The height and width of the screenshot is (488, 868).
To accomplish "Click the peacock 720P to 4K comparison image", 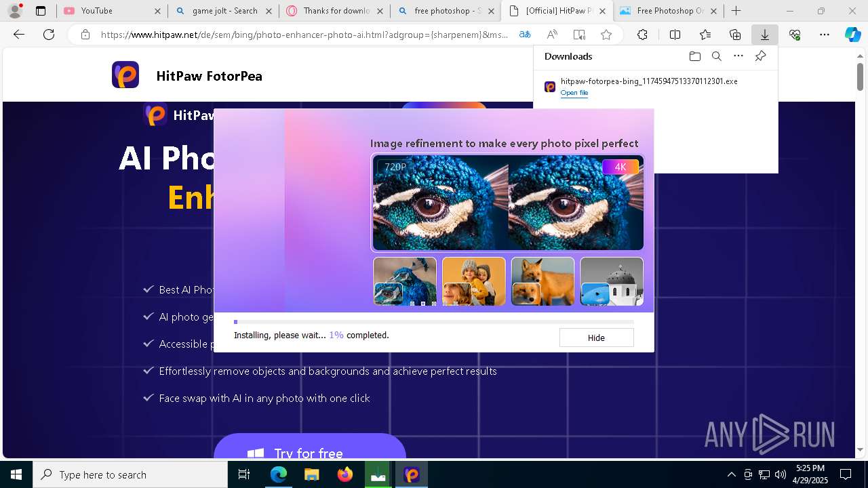I will click(x=507, y=203).
